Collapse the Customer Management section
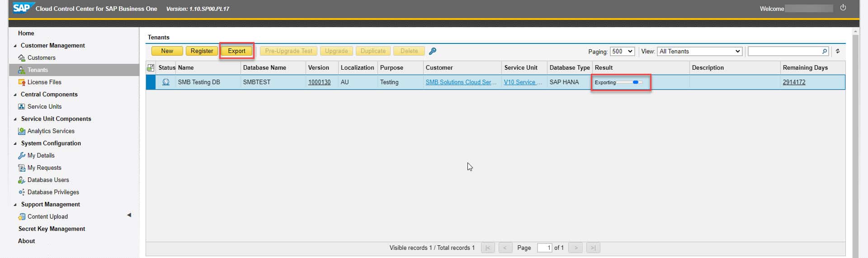The width and height of the screenshot is (868, 258). click(15, 46)
